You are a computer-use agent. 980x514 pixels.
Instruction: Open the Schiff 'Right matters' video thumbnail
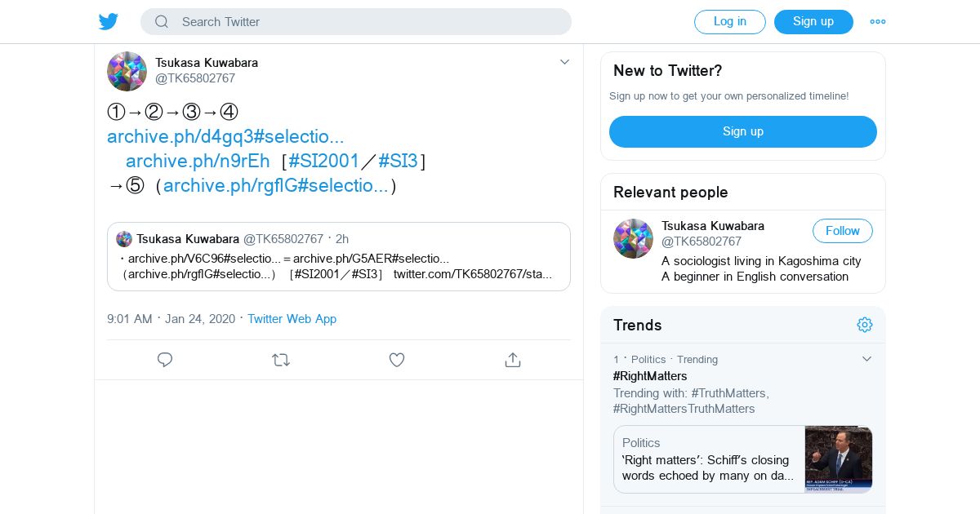tap(838, 459)
